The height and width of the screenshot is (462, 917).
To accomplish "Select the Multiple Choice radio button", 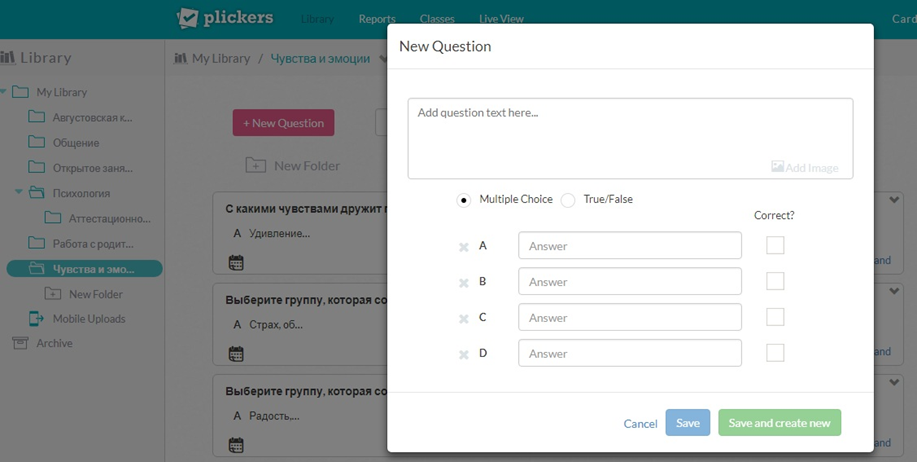I will click(464, 200).
